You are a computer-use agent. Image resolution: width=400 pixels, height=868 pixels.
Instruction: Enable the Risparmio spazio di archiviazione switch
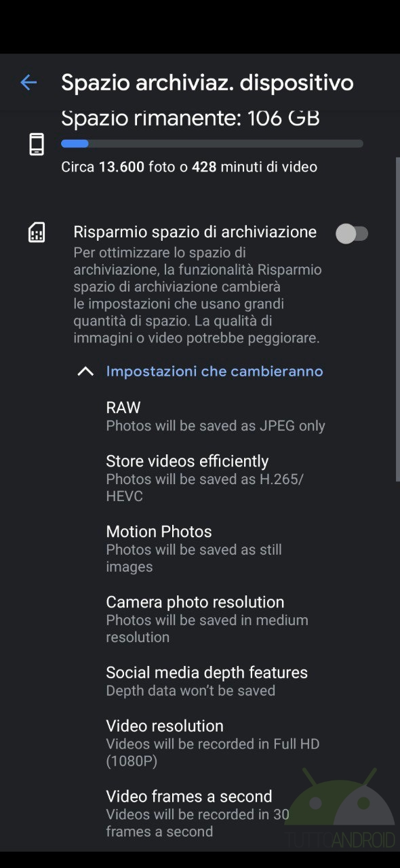click(352, 234)
